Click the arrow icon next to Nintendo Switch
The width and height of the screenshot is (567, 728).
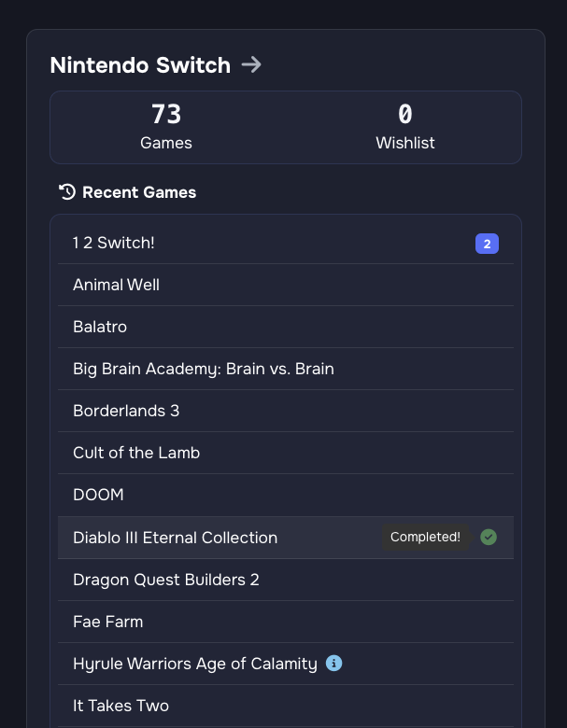(x=251, y=64)
